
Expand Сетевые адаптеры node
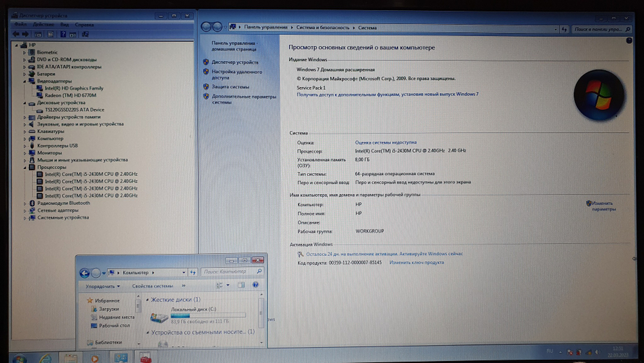24,210
